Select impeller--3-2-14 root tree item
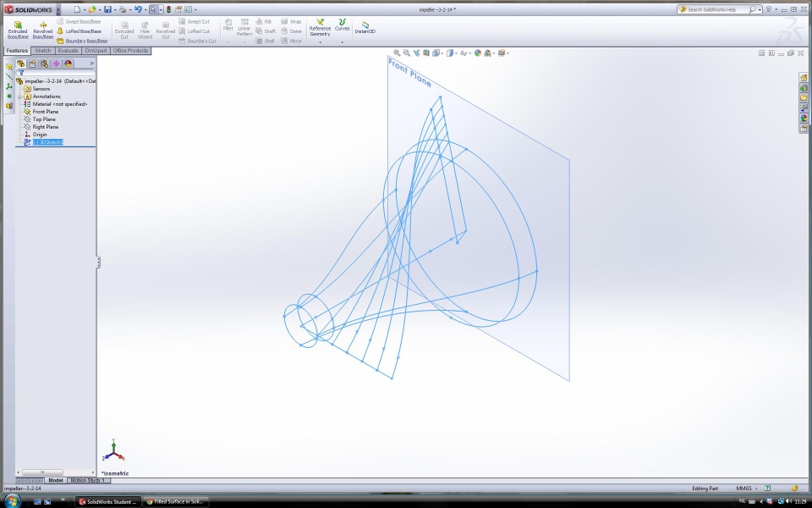The height and width of the screenshot is (508, 812). click(x=56, y=81)
